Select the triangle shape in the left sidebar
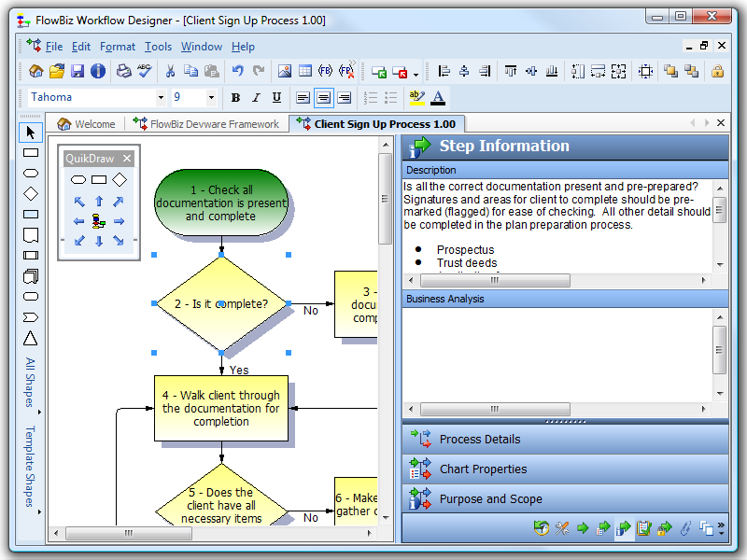 [31, 338]
